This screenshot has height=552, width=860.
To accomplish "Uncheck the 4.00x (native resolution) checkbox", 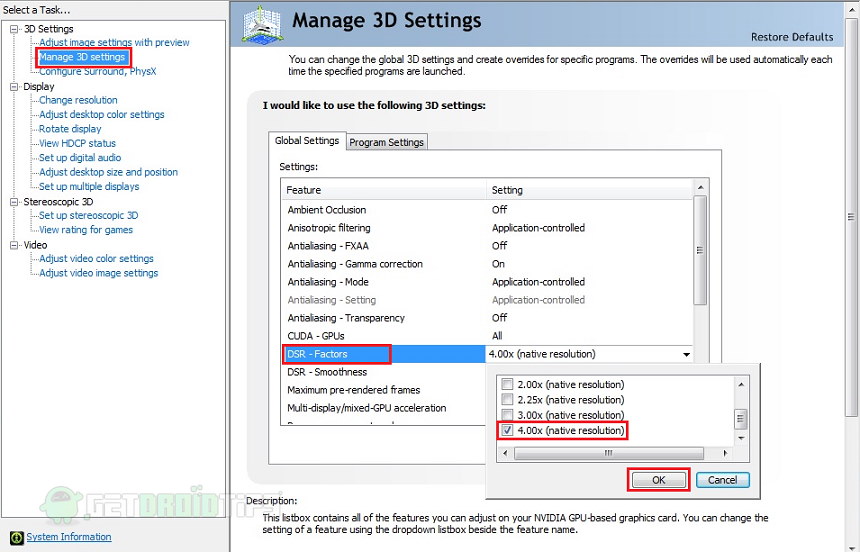I will click(x=507, y=430).
